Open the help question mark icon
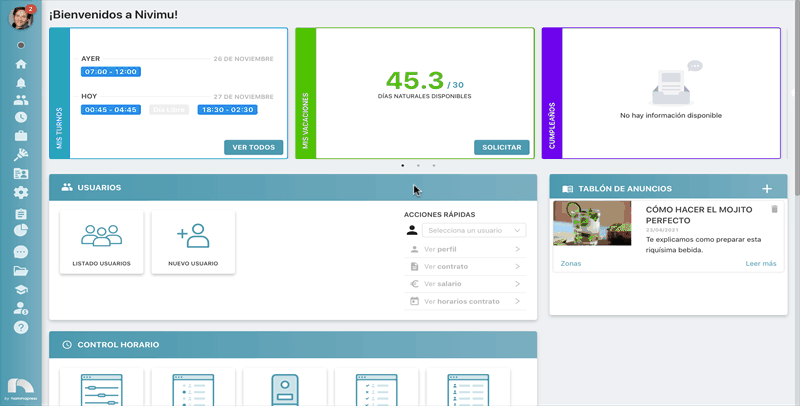The image size is (800, 406). (x=21, y=327)
